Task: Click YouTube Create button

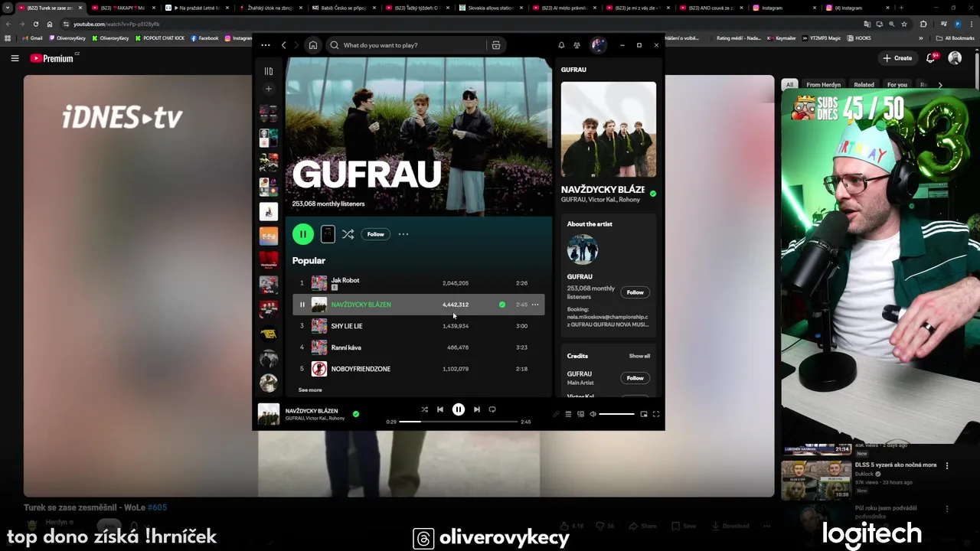Action: click(x=897, y=58)
